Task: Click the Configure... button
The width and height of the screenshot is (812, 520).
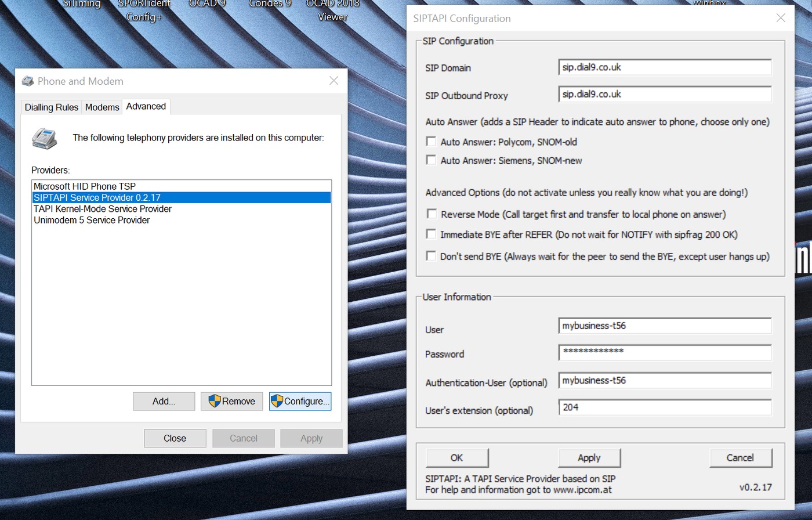Action: tap(300, 401)
